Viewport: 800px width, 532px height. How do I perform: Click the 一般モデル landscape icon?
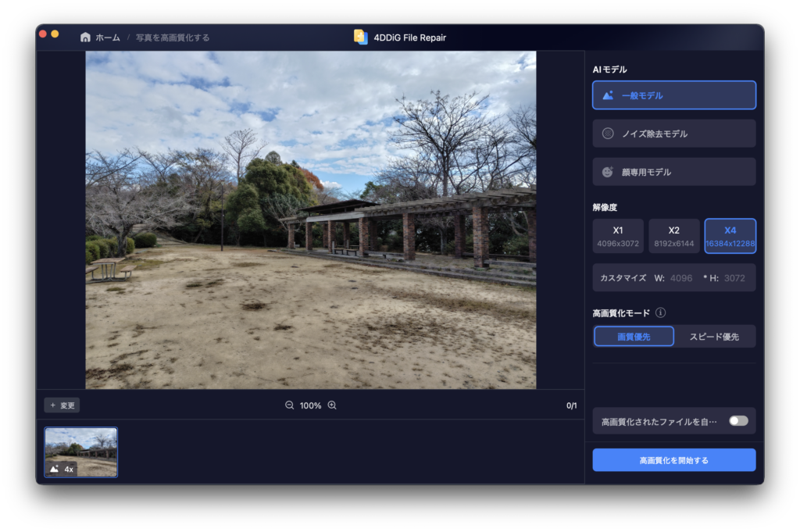pyautogui.click(x=608, y=95)
